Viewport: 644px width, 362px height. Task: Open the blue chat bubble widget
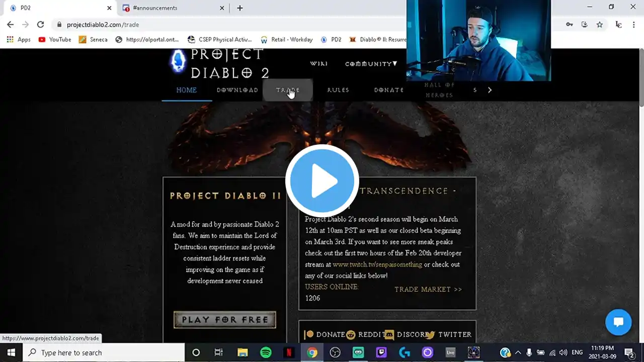click(618, 322)
